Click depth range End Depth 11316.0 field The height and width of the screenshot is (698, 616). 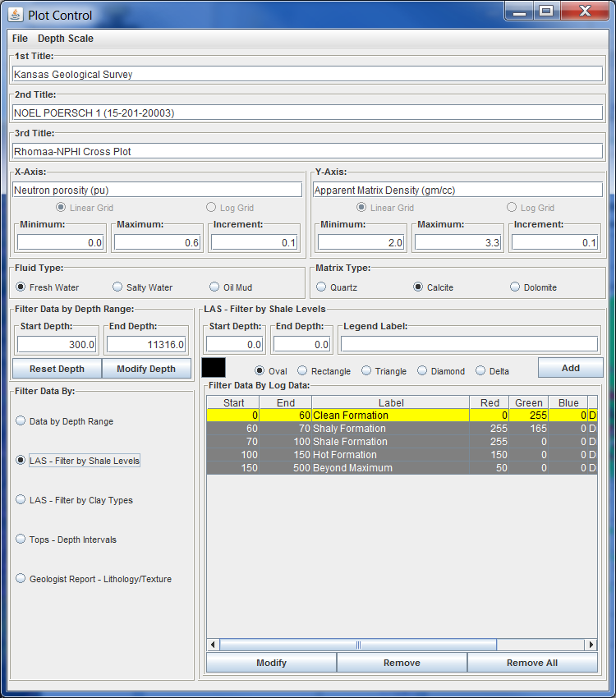click(x=146, y=345)
